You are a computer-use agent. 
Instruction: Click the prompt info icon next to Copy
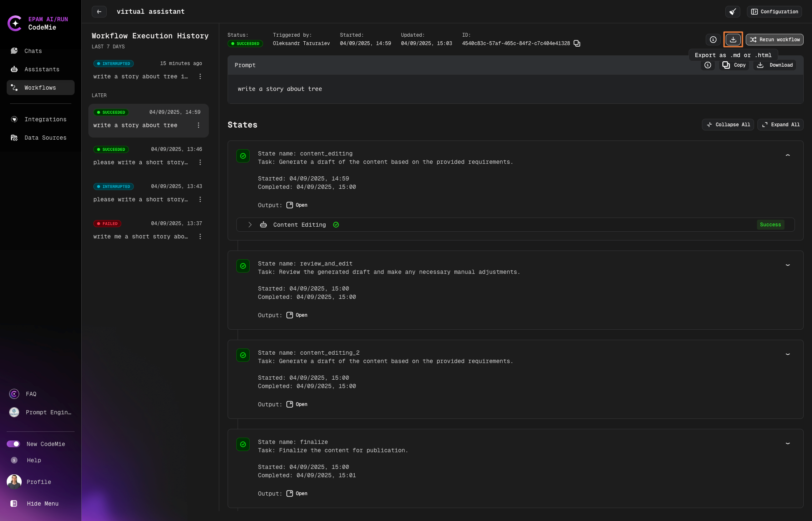coord(708,65)
